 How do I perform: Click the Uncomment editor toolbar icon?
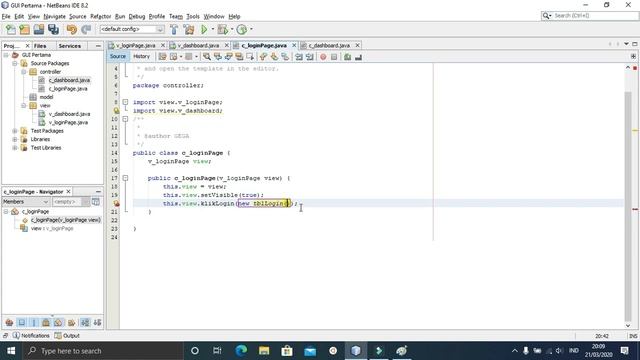click(x=358, y=57)
